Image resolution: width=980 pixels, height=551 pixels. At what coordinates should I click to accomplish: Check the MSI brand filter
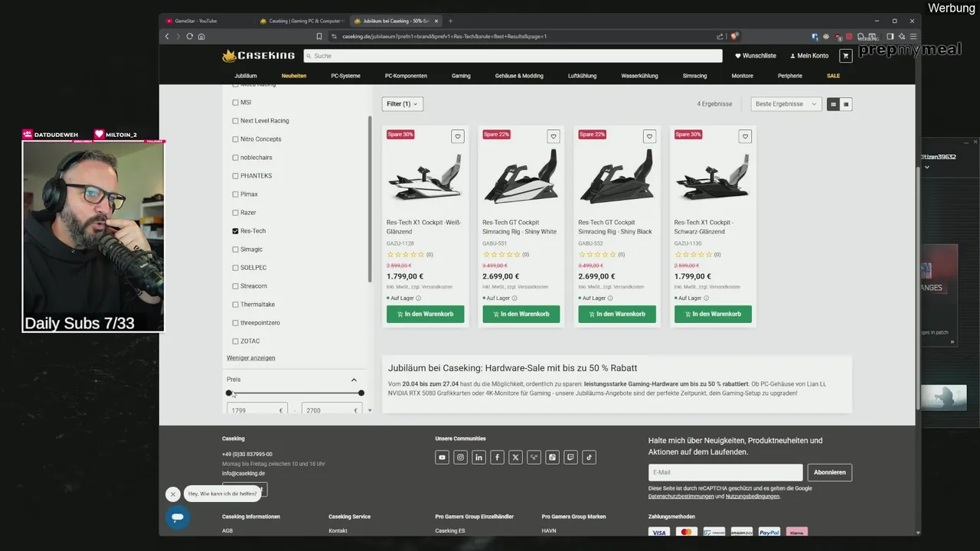click(x=235, y=103)
